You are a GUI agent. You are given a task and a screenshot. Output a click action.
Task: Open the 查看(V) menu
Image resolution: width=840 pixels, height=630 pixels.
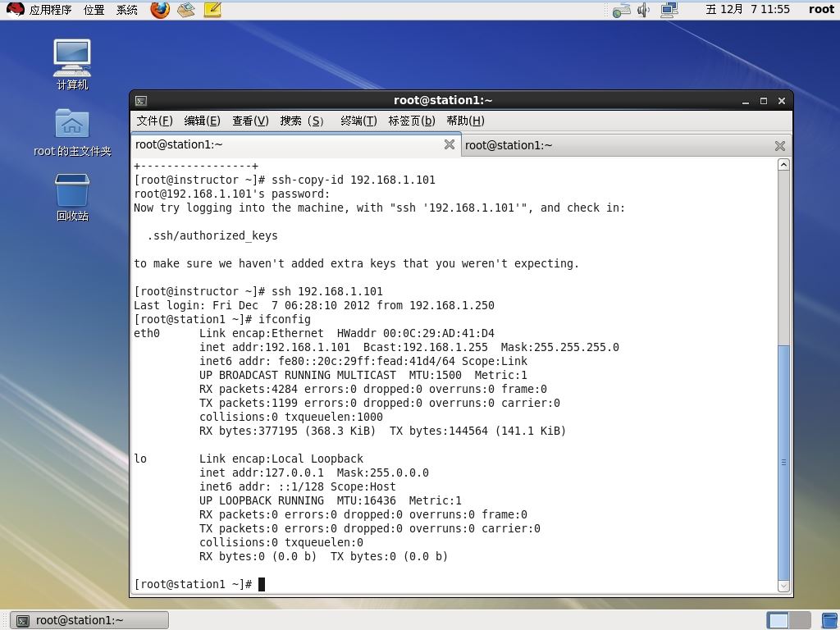point(250,121)
